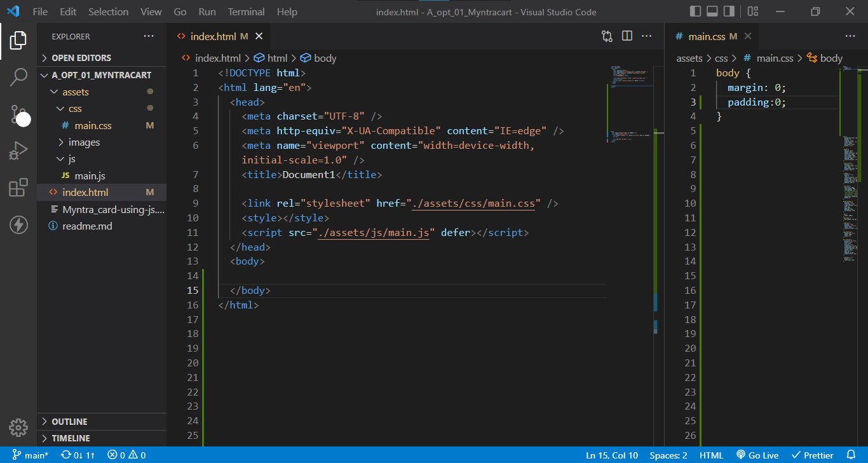Open editor more actions ellipsis beside split
The height and width of the screenshot is (463, 868).
(x=647, y=36)
